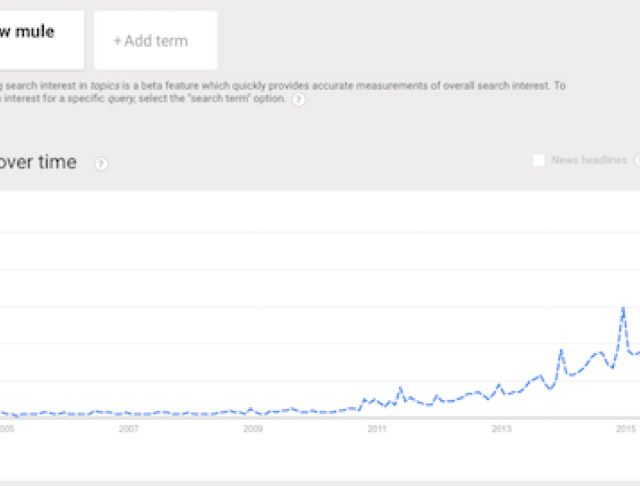Click the small 2011 spike on trend line
This screenshot has width=640, height=486.
(x=400, y=388)
